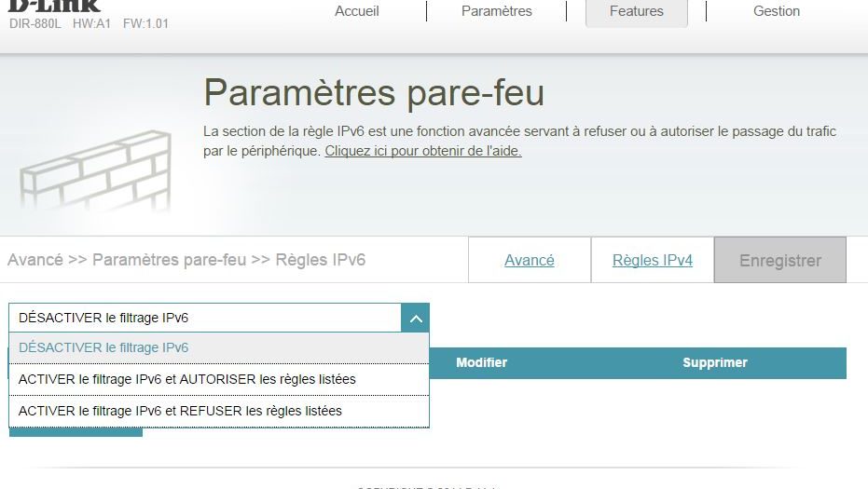Open the Règles IPv4 link
The image size is (868, 489).
pos(652,261)
